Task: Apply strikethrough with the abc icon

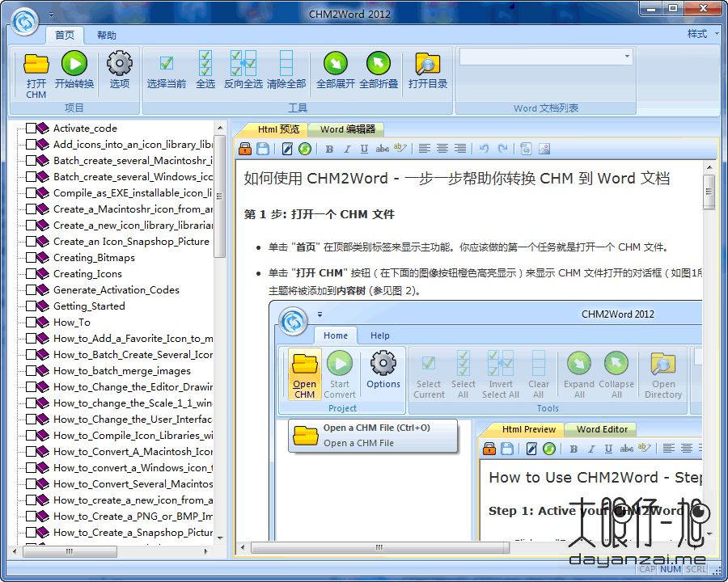Action: (382, 149)
